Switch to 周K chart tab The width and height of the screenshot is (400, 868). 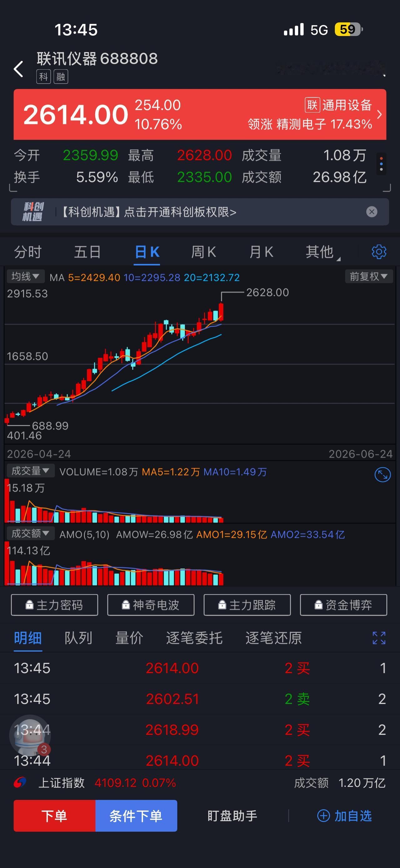coord(203,252)
